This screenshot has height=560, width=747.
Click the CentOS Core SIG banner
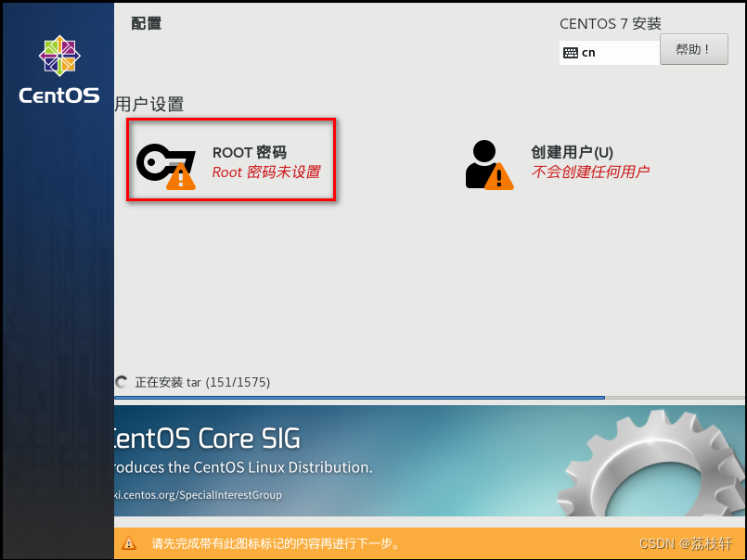coord(430,461)
